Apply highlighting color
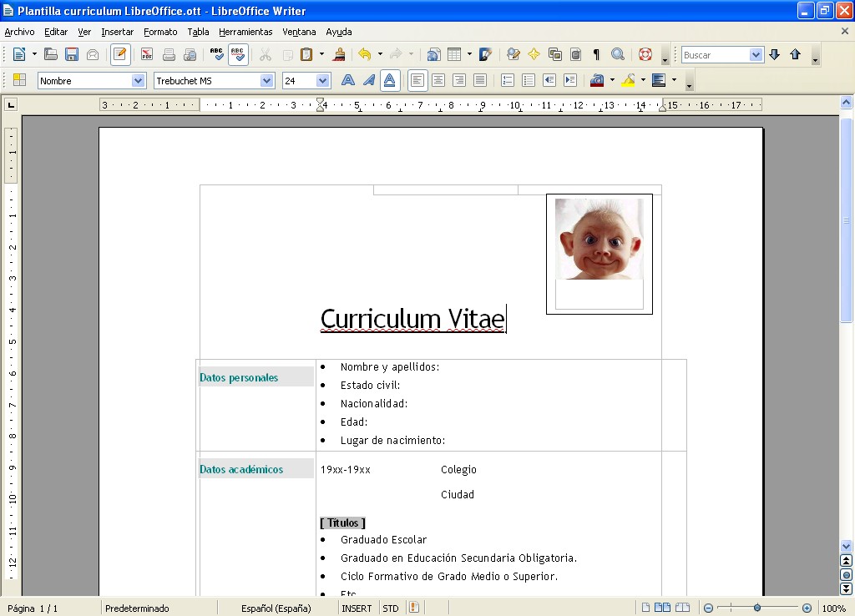This screenshot has width=855, height=616. click(x=628, y=81)
